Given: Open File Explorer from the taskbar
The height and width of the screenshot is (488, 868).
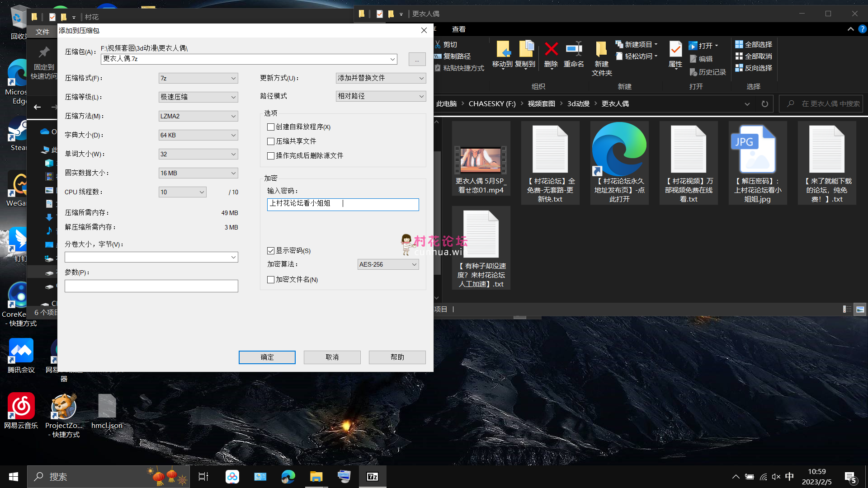Looking at the screenshot, I should 316,477.
